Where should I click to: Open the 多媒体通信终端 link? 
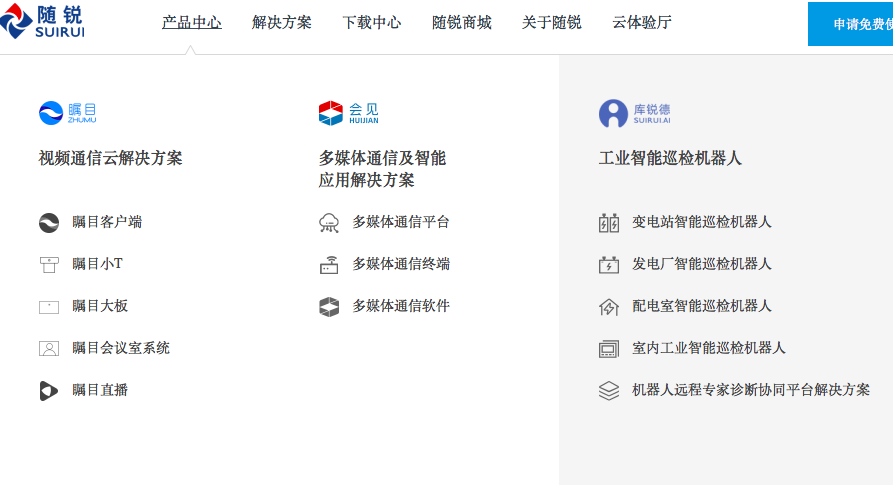click(x=401, y=264)
